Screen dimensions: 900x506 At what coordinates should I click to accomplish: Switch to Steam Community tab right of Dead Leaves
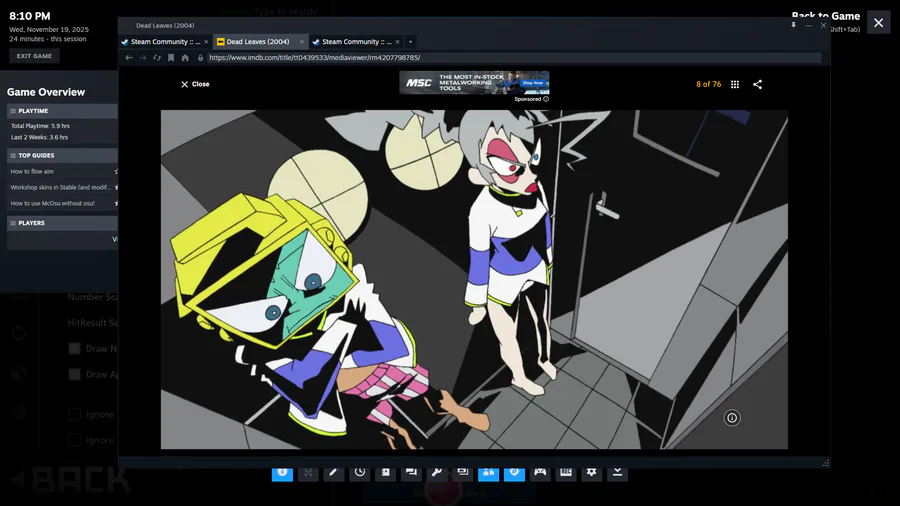coord(356,42)
